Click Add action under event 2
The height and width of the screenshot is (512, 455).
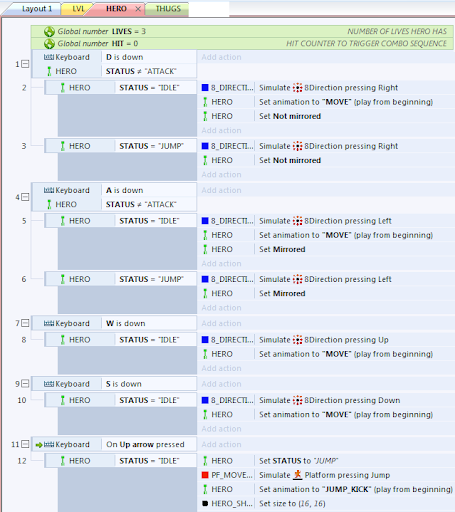pyautogui.click(x=221, y=130)
